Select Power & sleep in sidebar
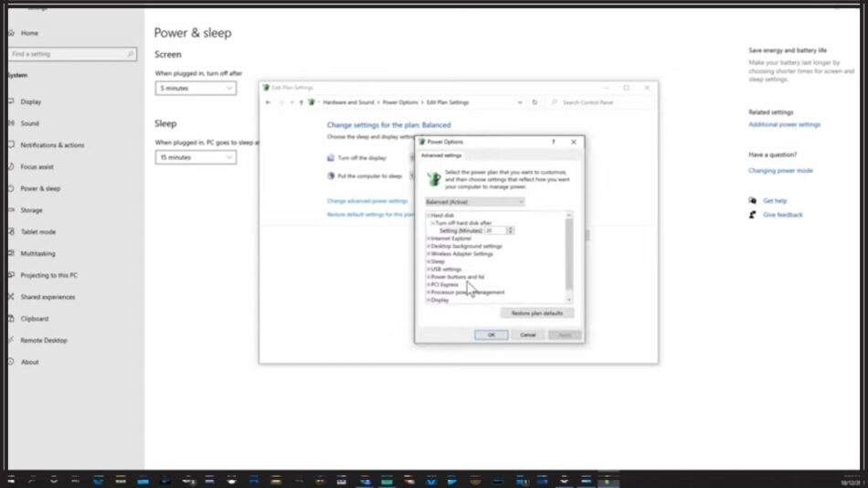 pyautogui.click(x=40, y=188)
